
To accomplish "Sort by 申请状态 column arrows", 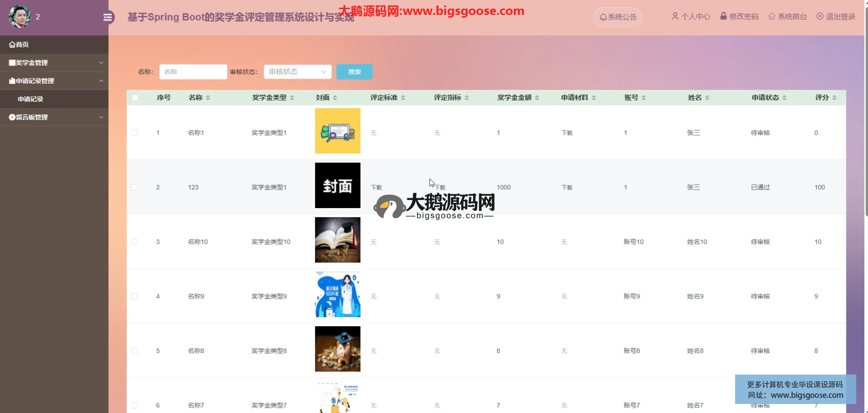I will pyautogui.click(x=784, y=98).
